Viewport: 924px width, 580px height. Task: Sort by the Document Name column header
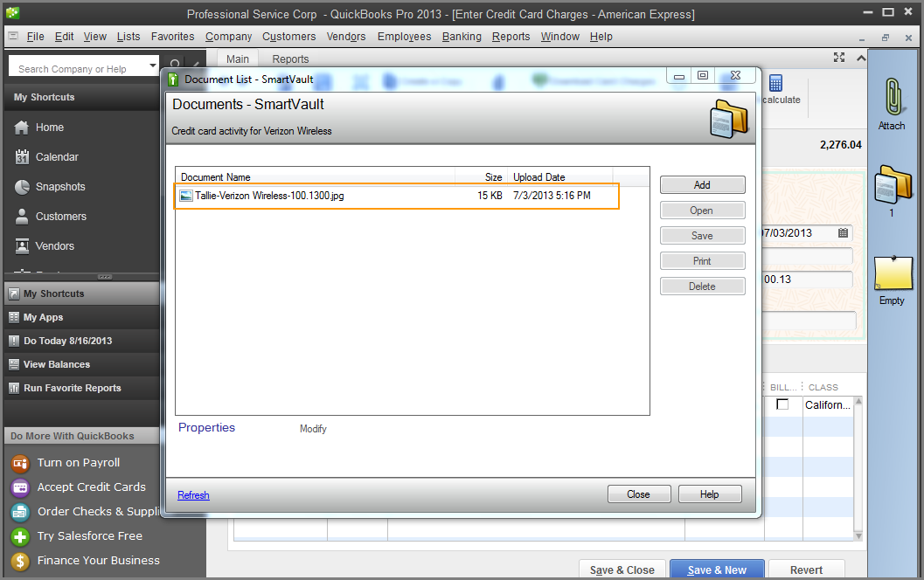tap(316, 177)
